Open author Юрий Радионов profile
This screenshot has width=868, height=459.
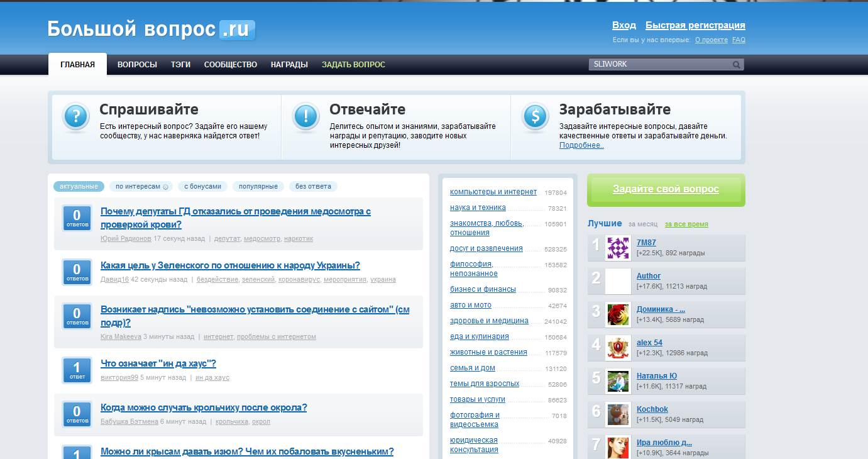click(126, 239)
